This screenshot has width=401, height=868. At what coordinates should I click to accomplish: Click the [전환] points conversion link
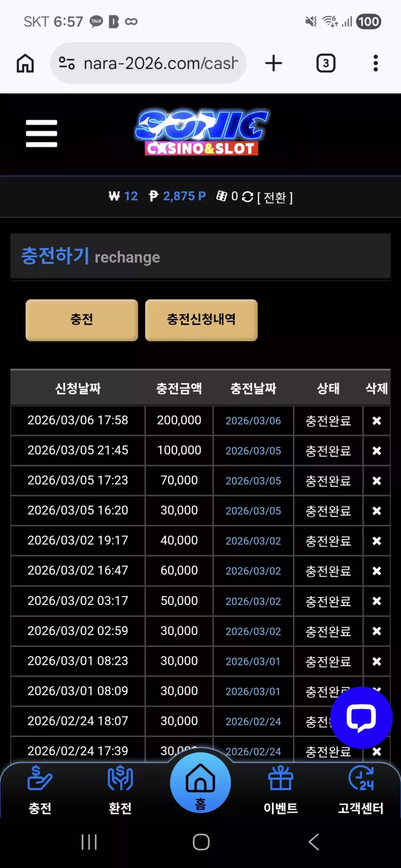pos(275,197)
